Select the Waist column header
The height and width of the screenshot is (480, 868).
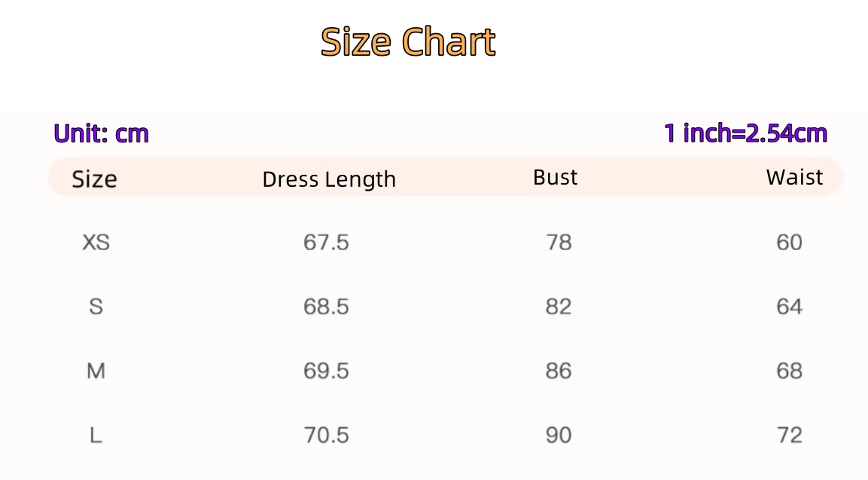(x=794, y=178)
